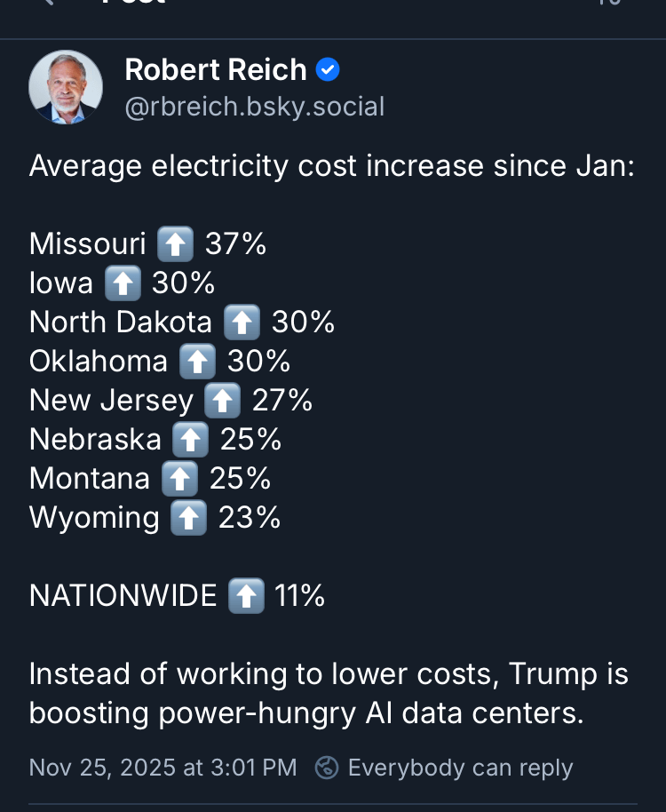
Task: Click the Robert Reich display name
Action: pos(216,69)
